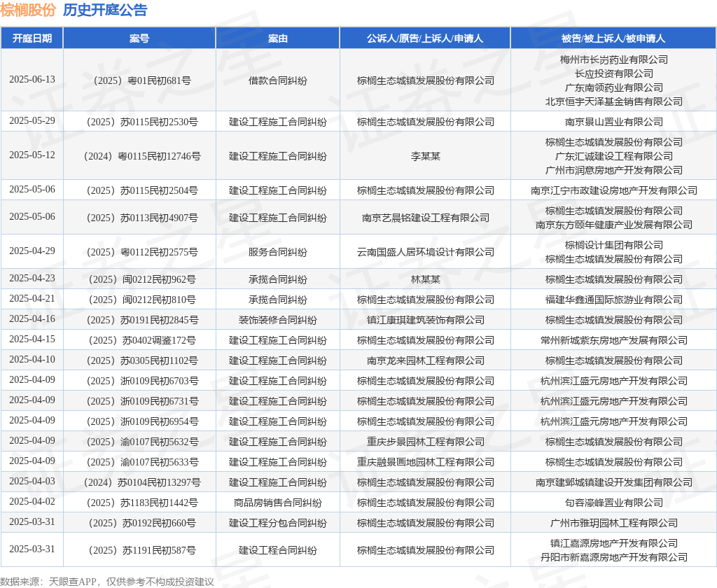
Task: Click date cell 2025-04-16
Action: 32,319
